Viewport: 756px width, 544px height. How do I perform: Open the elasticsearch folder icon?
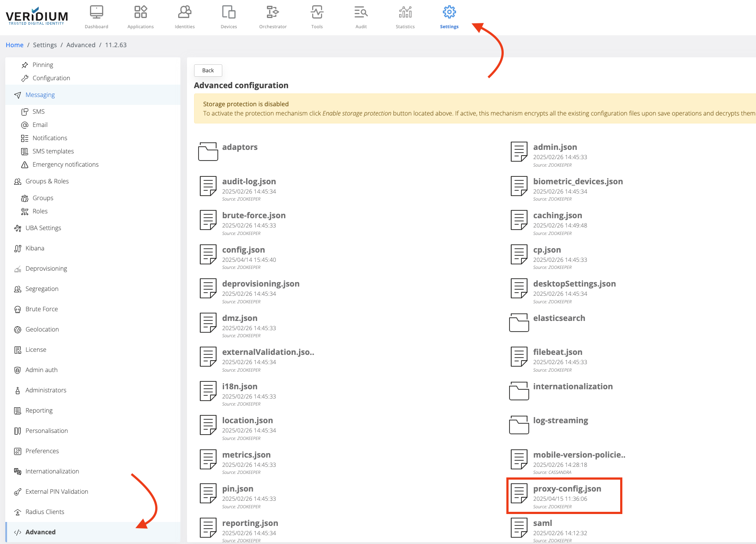pos(519,323)
